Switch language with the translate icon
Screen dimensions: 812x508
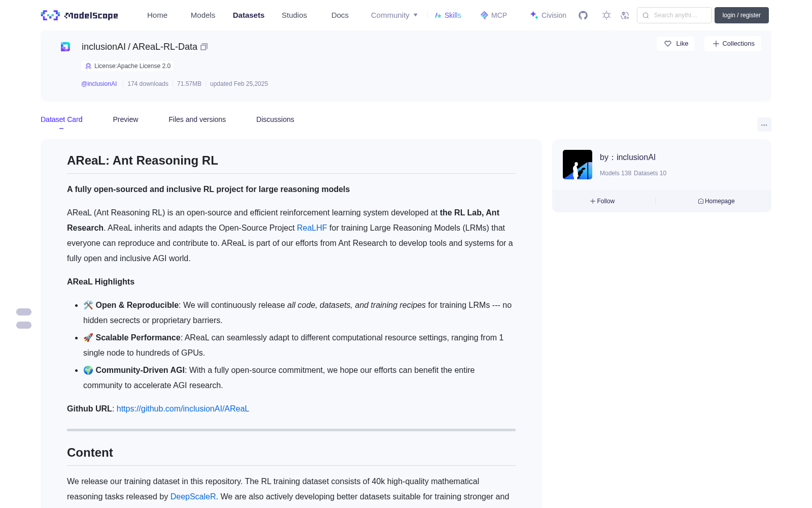pos(625,15)
